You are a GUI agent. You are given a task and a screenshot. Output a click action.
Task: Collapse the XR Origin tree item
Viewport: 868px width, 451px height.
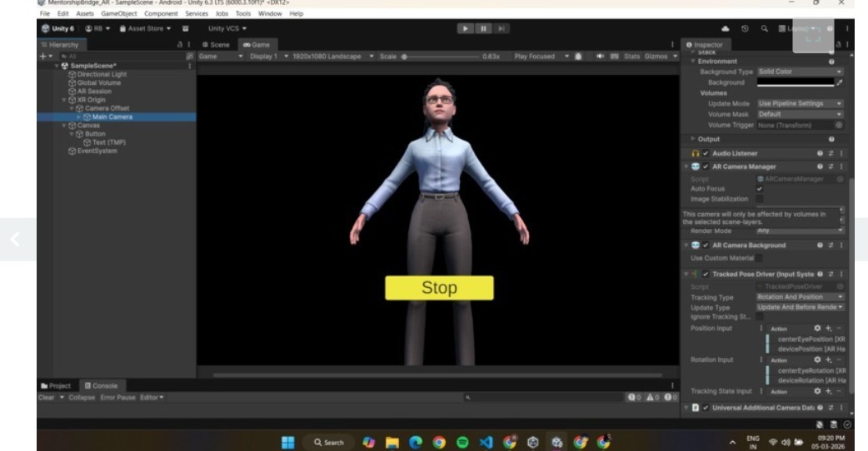64,100
